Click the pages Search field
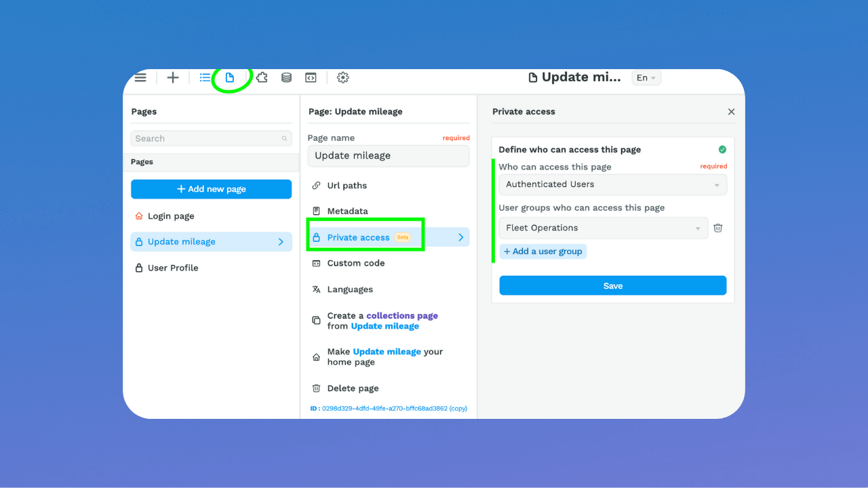The image size is (868, 488). coord(211,138)
